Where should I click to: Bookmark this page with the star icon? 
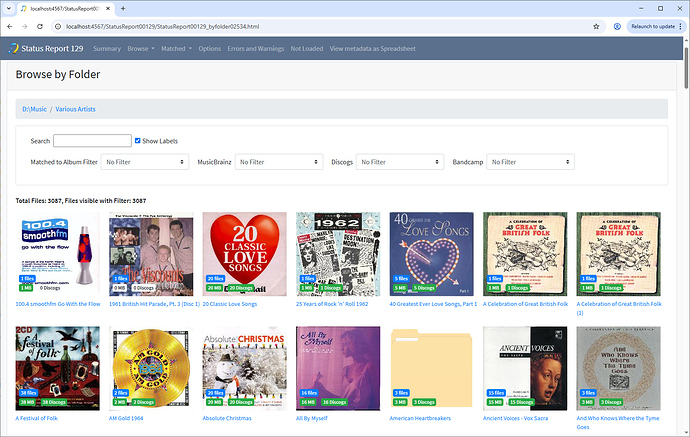[596, 26]
